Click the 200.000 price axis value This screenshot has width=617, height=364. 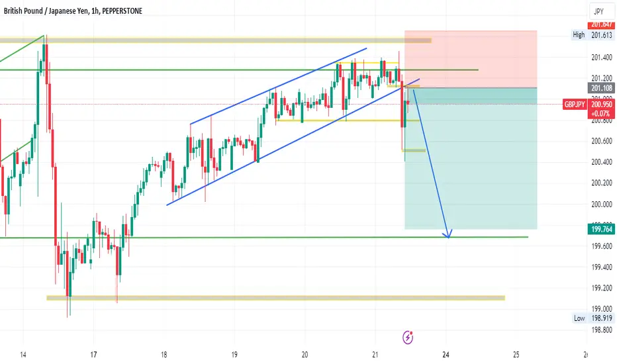(x=602, y=205)
